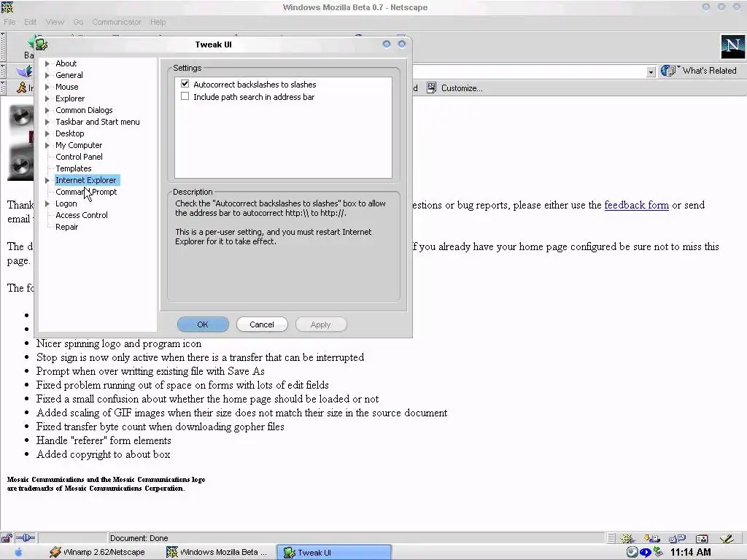Expand the Common Dialogs tree node
Screen dimensions: 747x560
[x=47, y=110]
